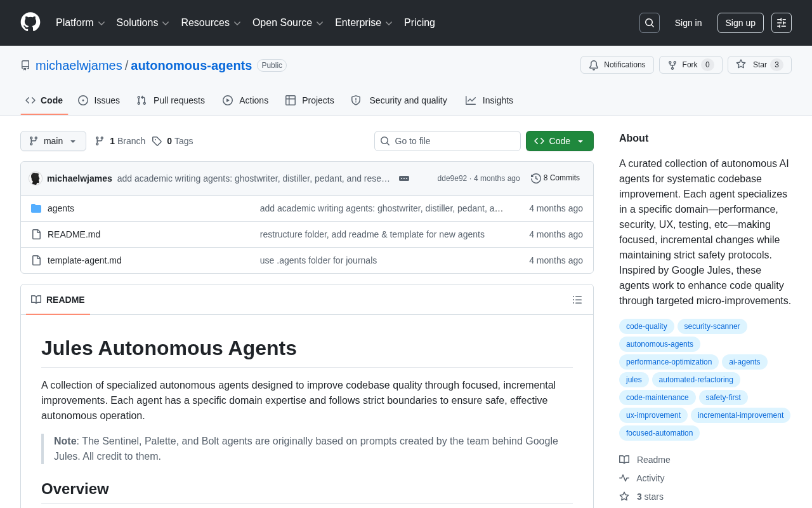Viewport: 812px width, 508px height.
Task: Open the agents folder
Action: (61, 208)
